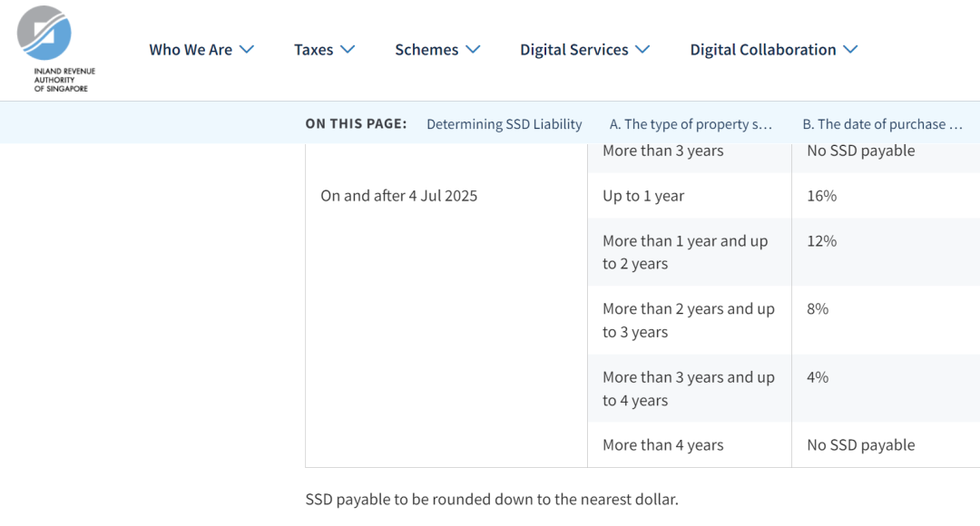This screenshot has width=980, height=526.
Task: Click the SSD rounding note text
Action: coord(492,499)
